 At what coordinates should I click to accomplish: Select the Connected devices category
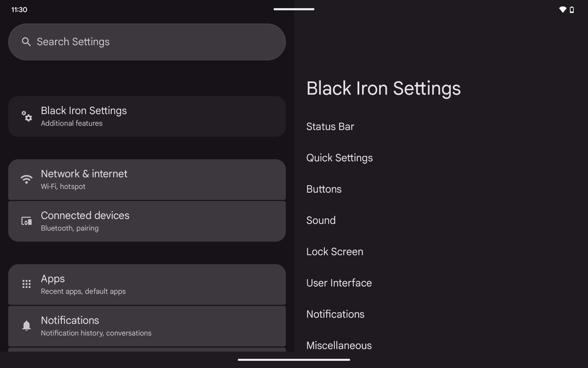coord(147,221)
